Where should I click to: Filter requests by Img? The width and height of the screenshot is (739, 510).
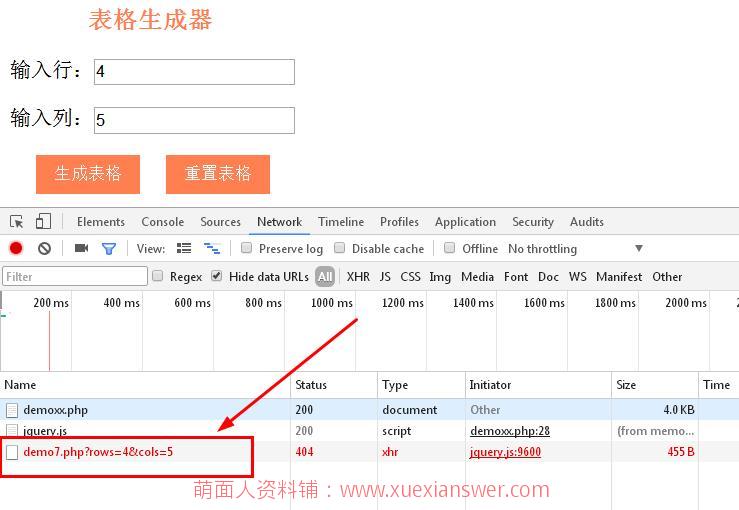click(440, 277)
